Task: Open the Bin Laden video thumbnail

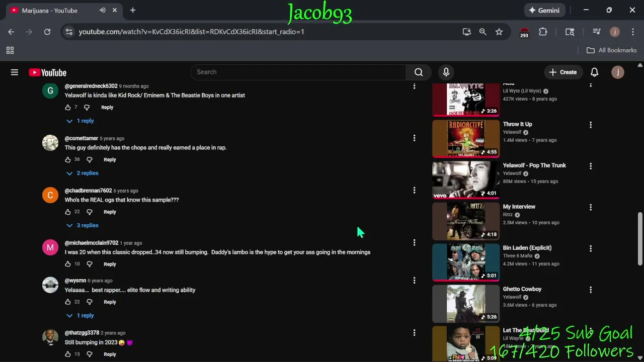Action: 466,262
